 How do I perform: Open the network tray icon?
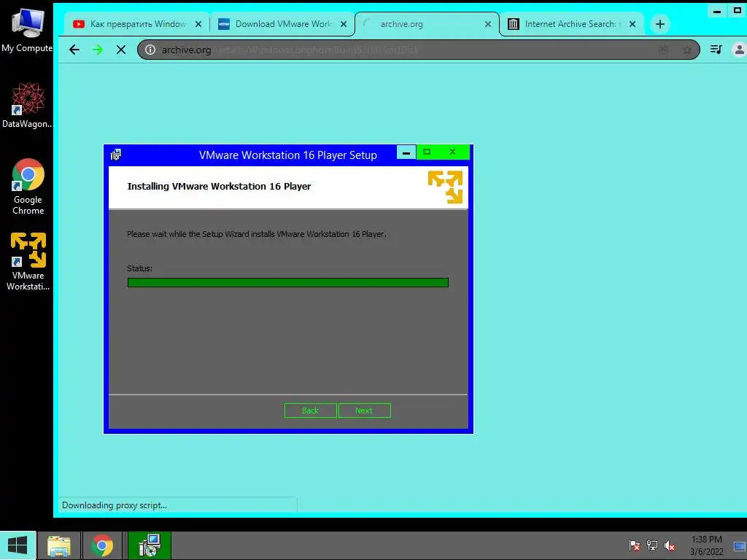pyautogui.click(x=651, y=545)
